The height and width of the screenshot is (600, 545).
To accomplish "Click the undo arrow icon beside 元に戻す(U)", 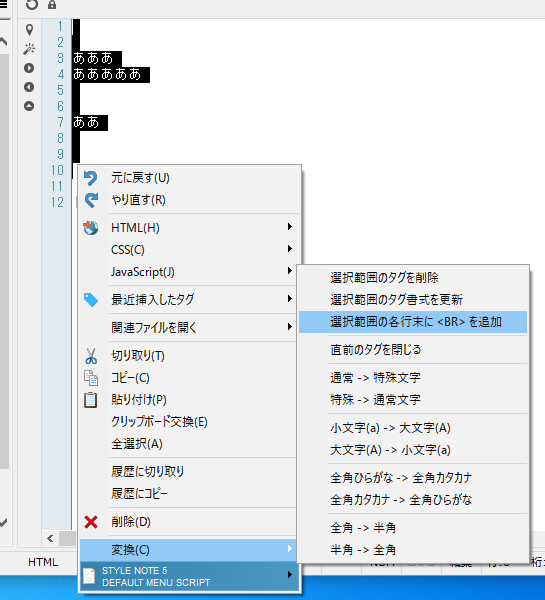I will [91, 178].
